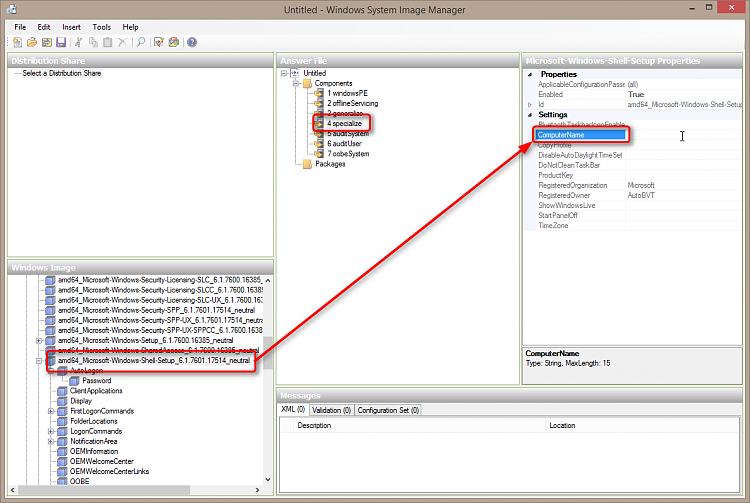Collapse the Properties section
The image size is (750, 503).
click(x=529, y=75)
